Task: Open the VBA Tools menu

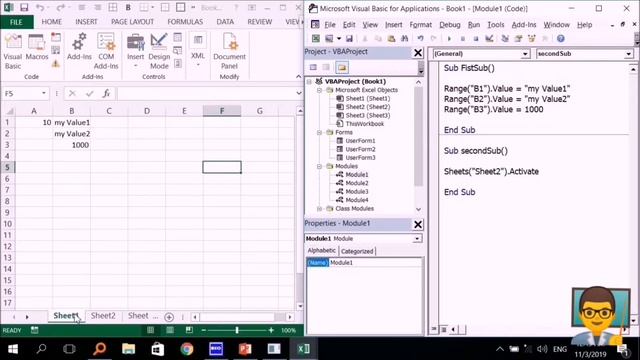Action: [496, 25]
